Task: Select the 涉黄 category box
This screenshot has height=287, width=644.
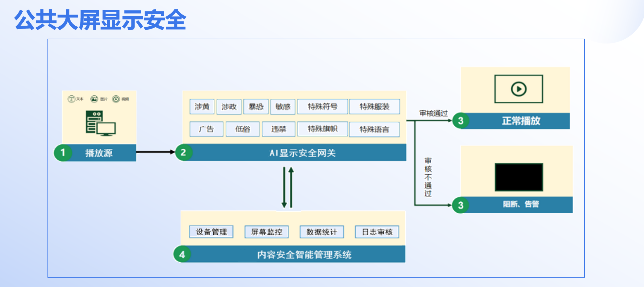Action: pos(202,106)
